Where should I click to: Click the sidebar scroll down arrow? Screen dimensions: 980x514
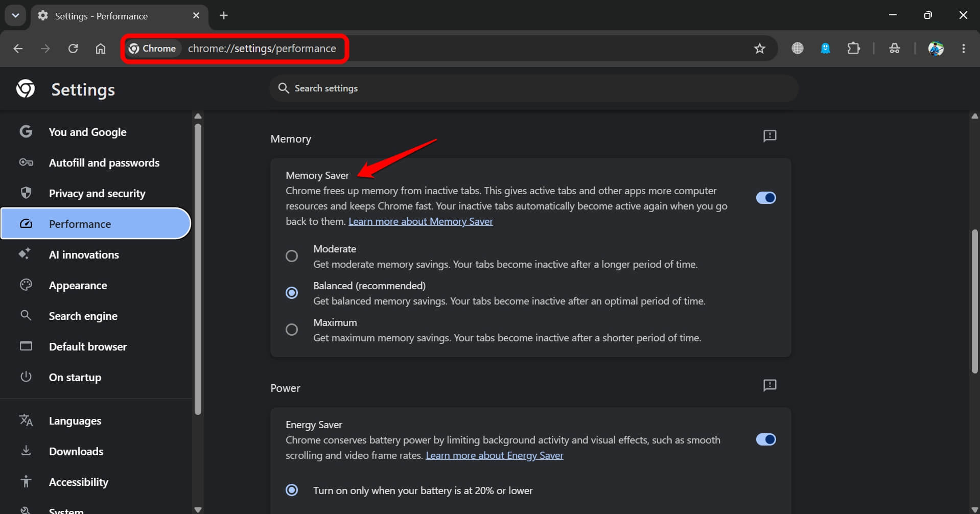point(198,509)
